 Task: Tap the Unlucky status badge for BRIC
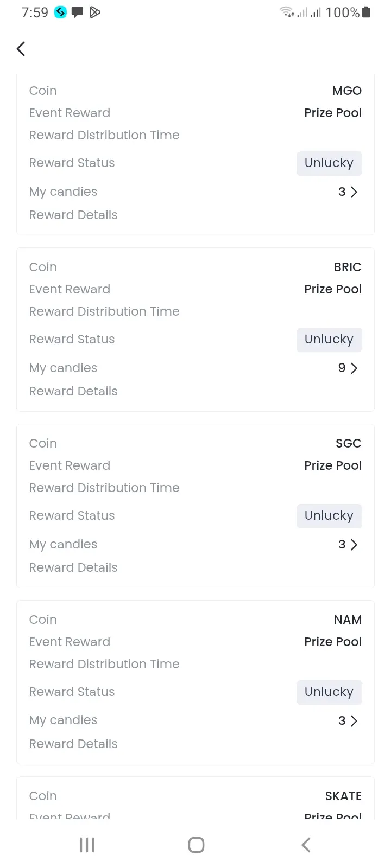329,340
